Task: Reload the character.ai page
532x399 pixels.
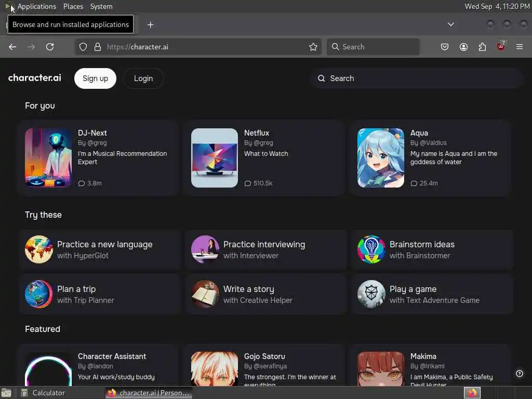Action: click(x=50, y=47)
